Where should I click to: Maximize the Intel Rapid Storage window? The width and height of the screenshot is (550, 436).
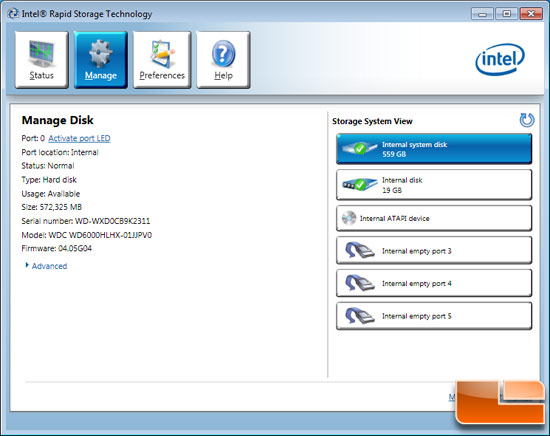pos(507,14)
